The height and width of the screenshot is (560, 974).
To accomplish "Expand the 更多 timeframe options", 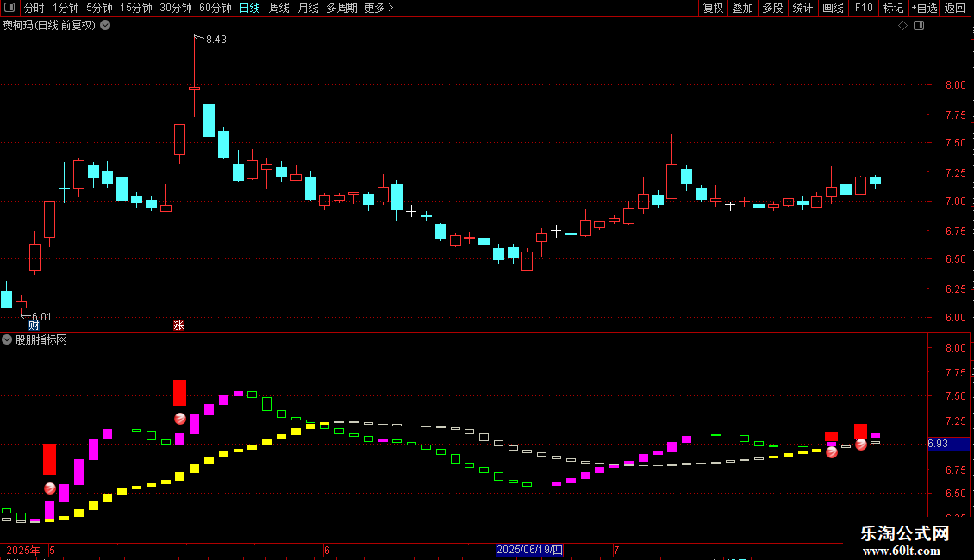I will click(x=378, y=8).
